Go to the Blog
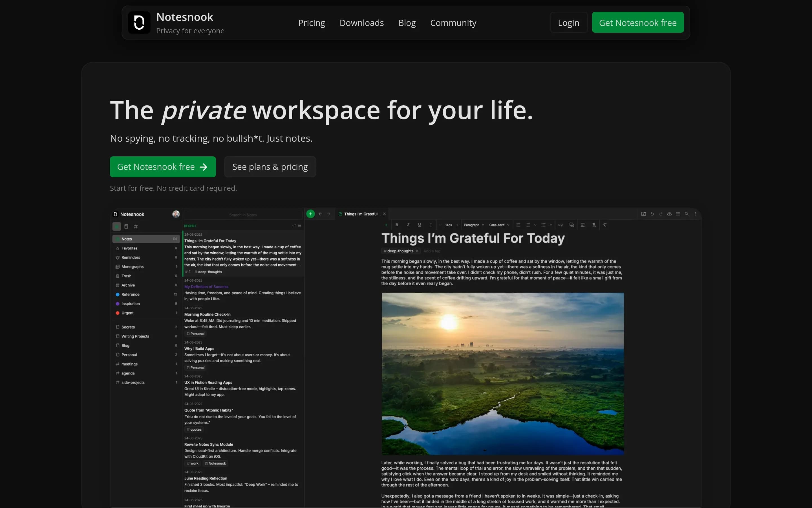Viewport: 812px width, 508px height. pos(407,23)
